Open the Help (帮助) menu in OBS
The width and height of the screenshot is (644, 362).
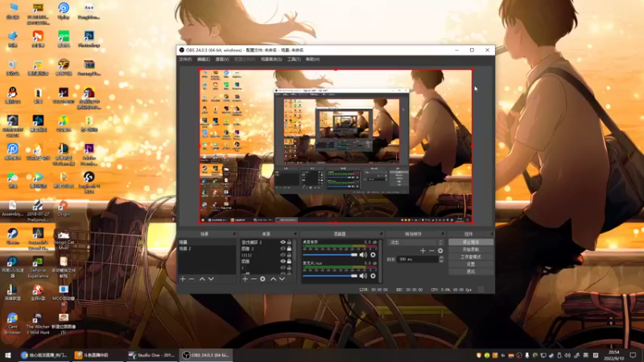312,59
